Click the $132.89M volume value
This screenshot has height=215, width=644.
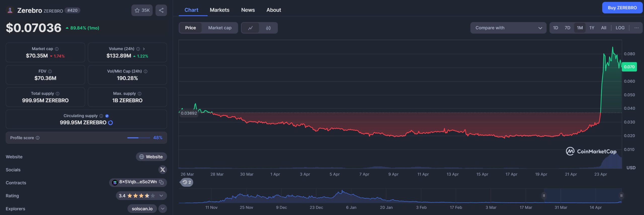pos(119,56)
